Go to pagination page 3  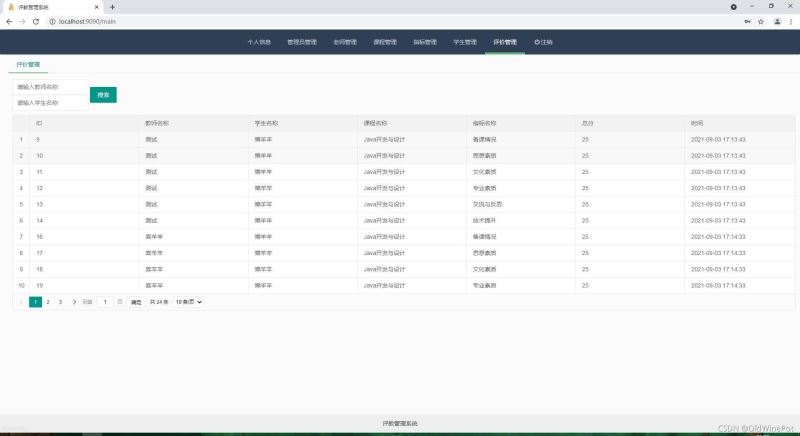(60, 302)
